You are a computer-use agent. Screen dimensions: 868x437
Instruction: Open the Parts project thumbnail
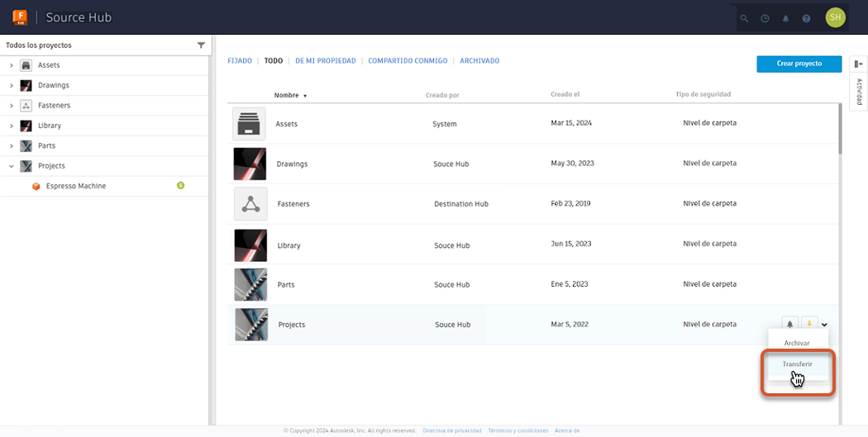250,284
